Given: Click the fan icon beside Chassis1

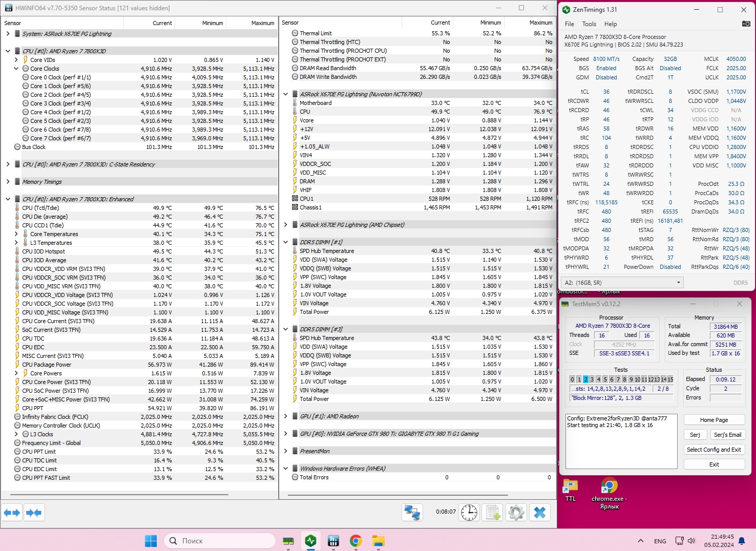Looking at the screenshot, I should click(x=295, y=207).
